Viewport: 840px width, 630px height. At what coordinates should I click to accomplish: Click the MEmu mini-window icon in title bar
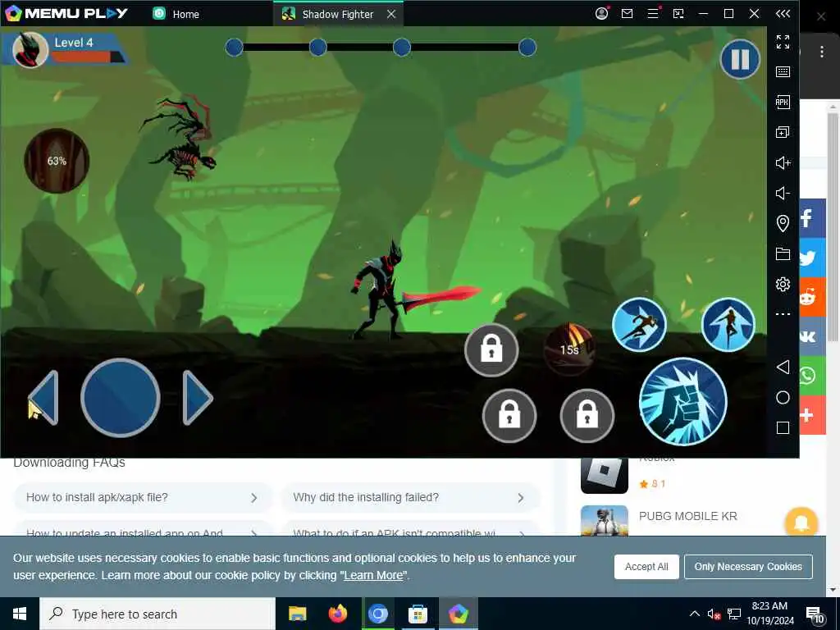tap(678, 13)
